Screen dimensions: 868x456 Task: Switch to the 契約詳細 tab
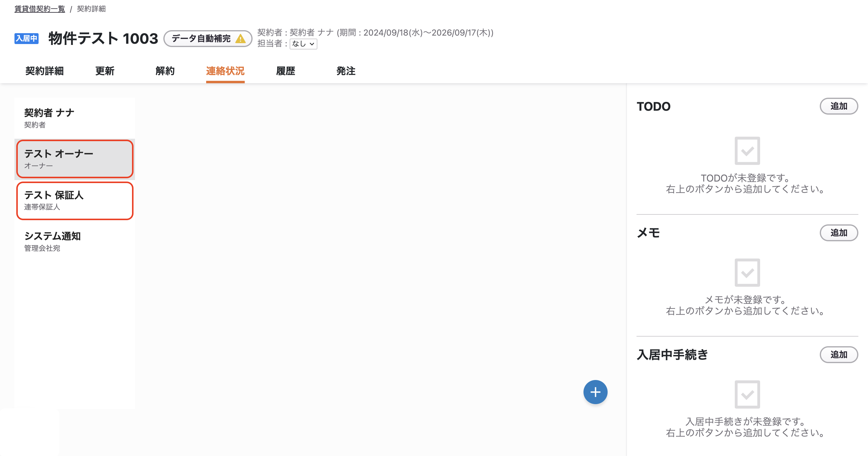(45, 71)
